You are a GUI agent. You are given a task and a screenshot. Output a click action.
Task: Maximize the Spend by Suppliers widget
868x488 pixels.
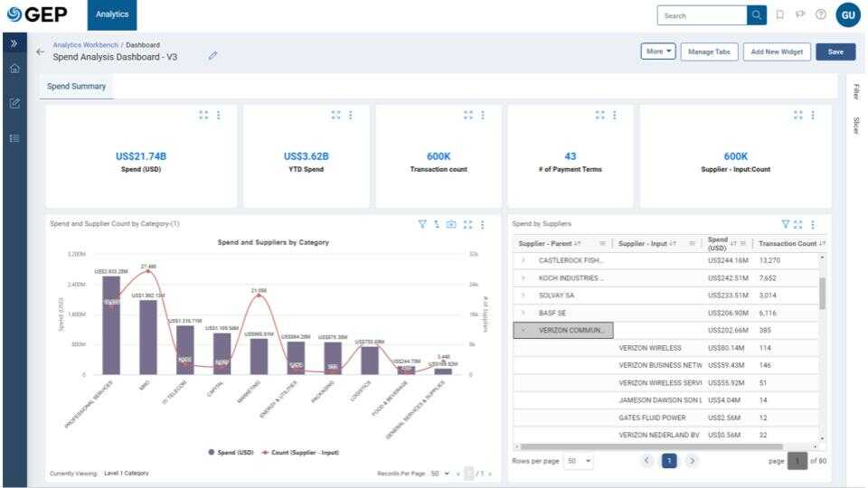click(x=798, y=224)
